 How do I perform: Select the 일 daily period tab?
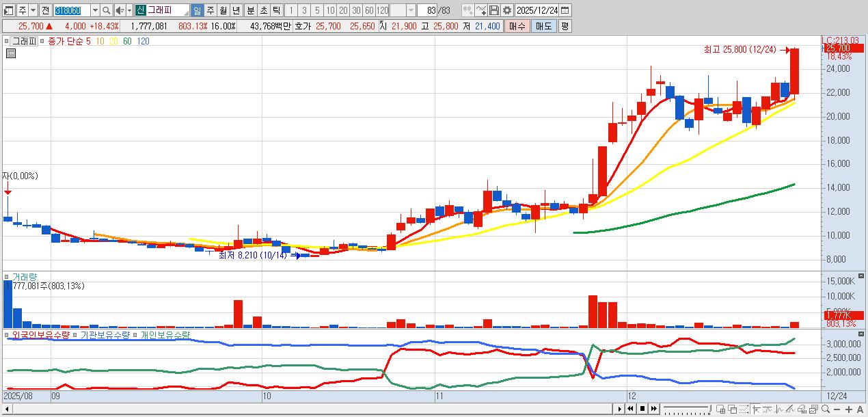[197, 10]
